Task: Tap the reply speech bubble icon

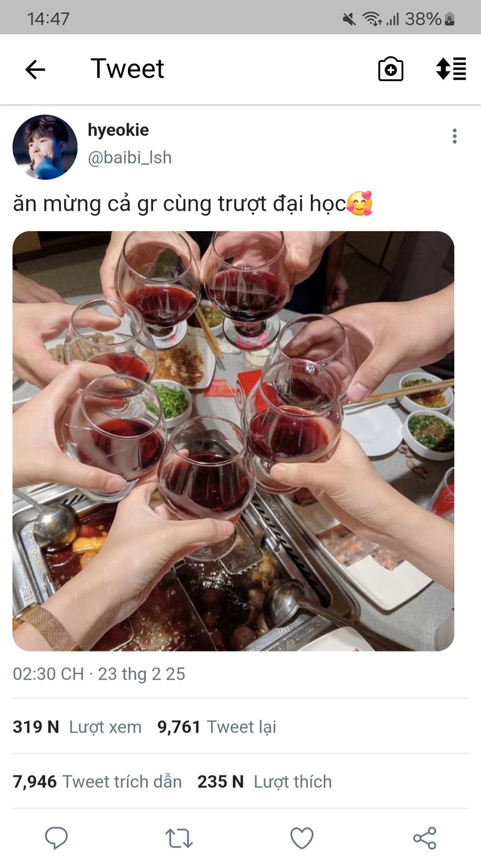Action: coord(57,838)
